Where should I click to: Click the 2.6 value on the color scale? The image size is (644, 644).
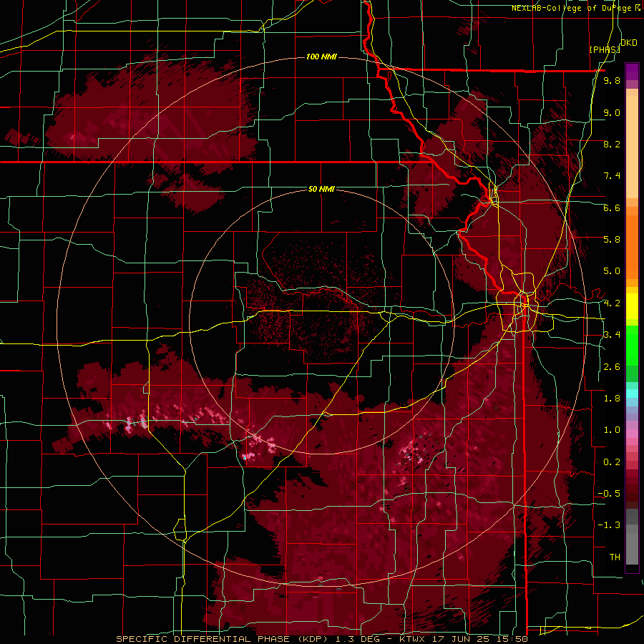(612, 367)
